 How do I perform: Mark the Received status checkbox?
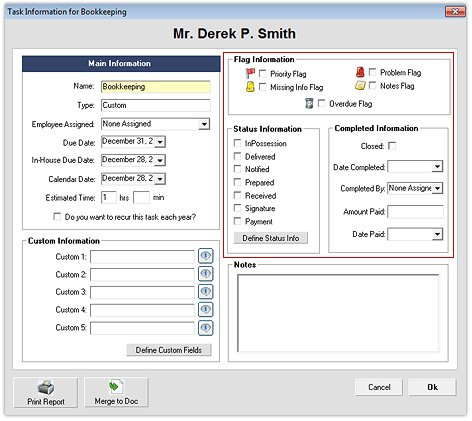click(237, 195)
